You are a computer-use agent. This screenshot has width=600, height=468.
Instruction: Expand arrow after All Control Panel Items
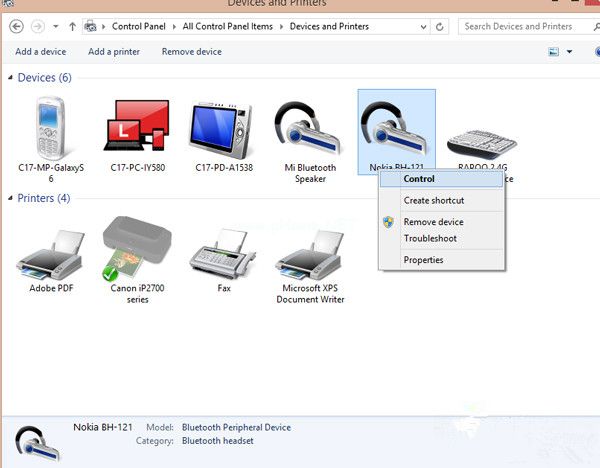pyautogui.click(x=281, y=27)
